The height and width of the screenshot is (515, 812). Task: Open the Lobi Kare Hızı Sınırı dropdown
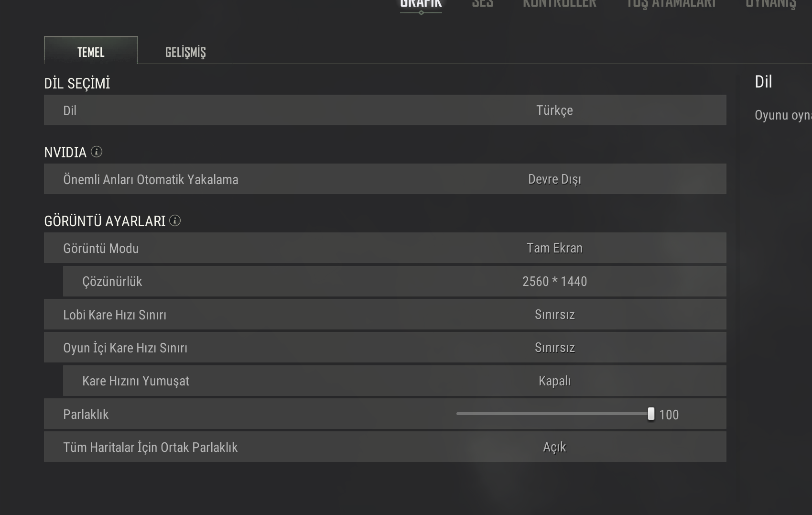(554, 315)
